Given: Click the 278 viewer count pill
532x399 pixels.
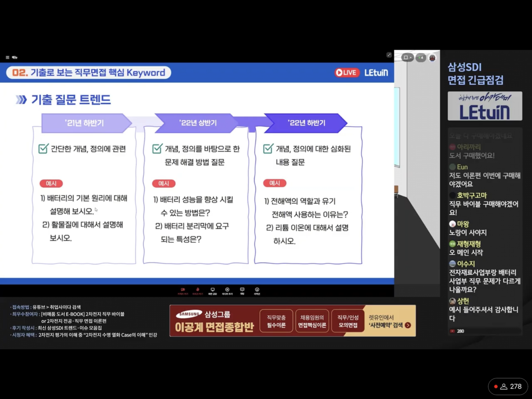Looking at the screenshot, I should [x=508, y=386].
